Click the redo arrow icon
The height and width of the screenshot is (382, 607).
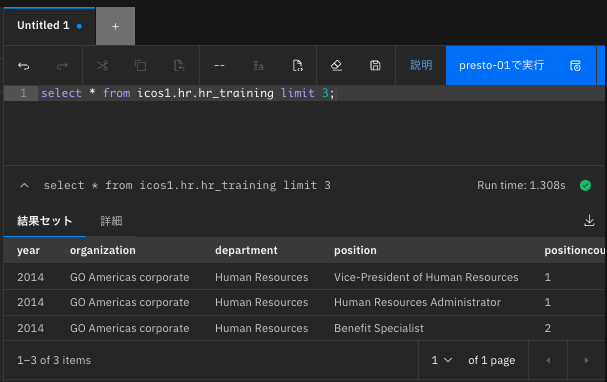(62, 66)
